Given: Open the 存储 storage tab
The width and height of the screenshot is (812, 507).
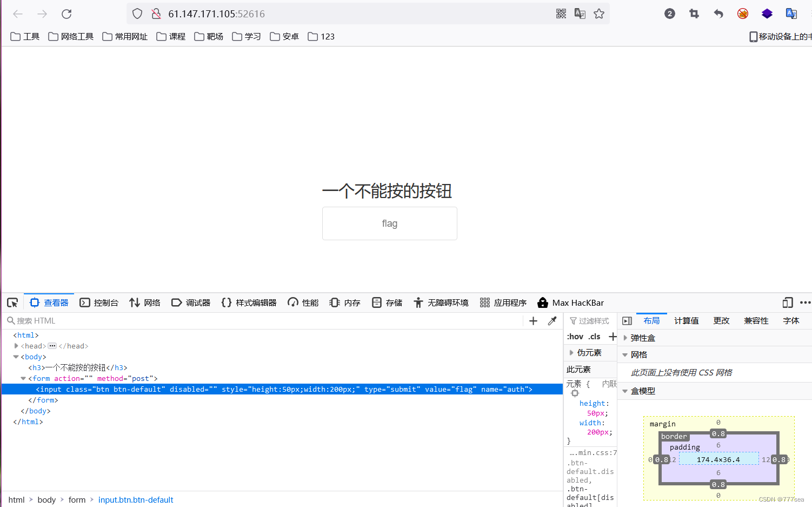Looking at the screenshot, I should (x=387, y=302).
